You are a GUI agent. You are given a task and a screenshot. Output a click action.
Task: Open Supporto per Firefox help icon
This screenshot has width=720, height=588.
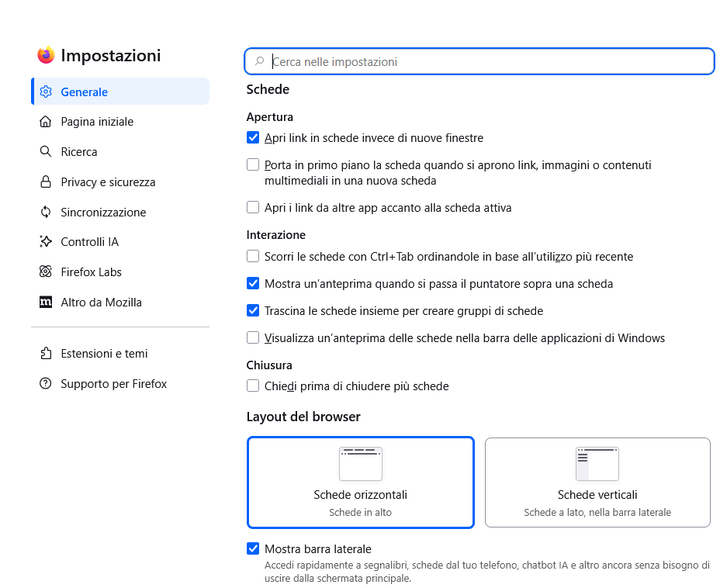pos(46,383)
